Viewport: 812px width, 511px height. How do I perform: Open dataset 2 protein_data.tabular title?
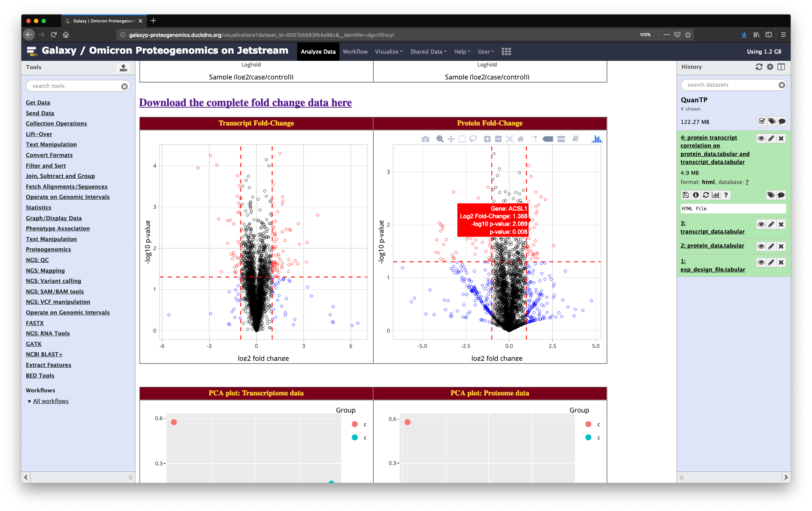pos(712,246)
